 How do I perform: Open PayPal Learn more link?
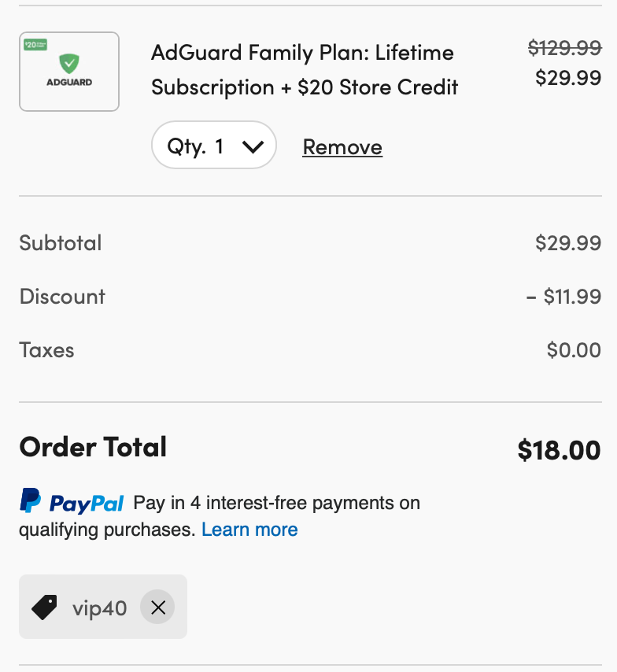pos(249,530)
